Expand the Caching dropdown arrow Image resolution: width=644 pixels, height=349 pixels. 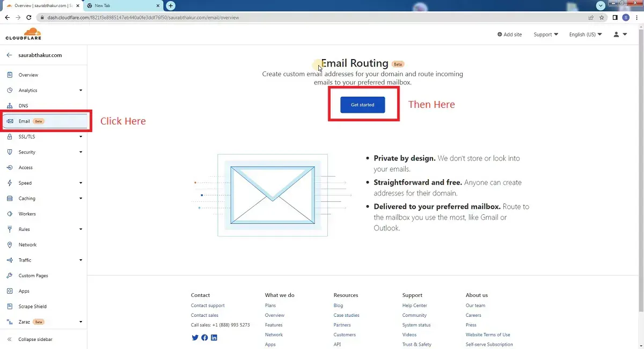click(x=81, y=198)
